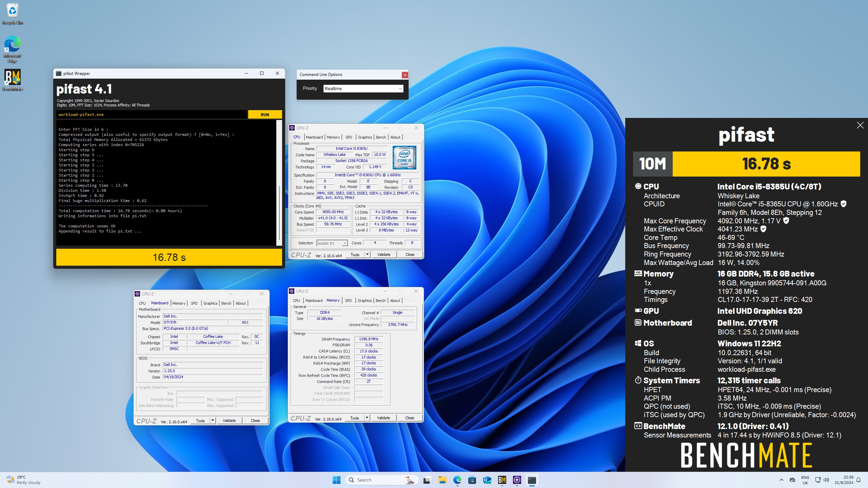Click Close button in the CPU-Z Mainboard window
The width and height of the screenshot is (868, 488).
pyautogui.click(x=255, y=421)
